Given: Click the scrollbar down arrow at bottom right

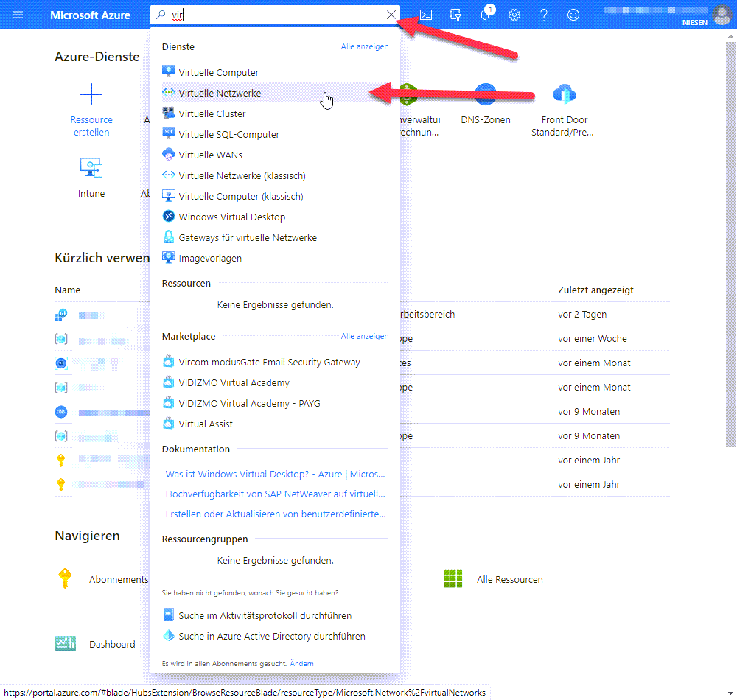Looking at the screenshot, I should click(730, 693).
